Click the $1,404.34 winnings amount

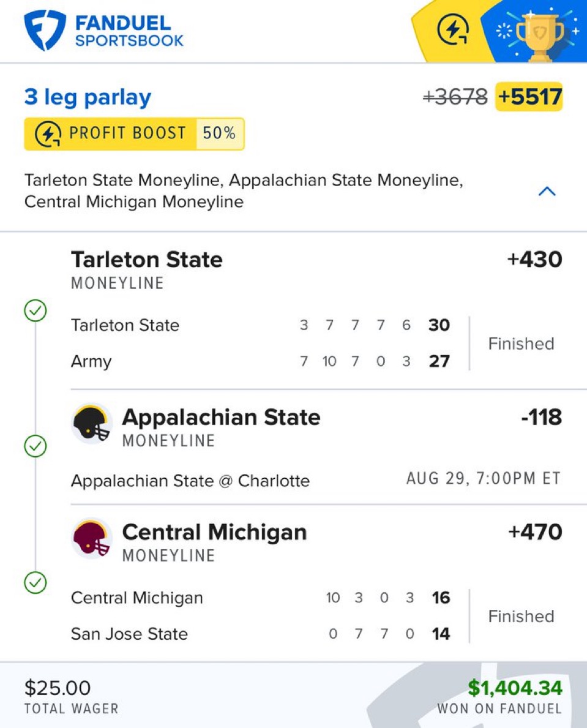(515, 688)
